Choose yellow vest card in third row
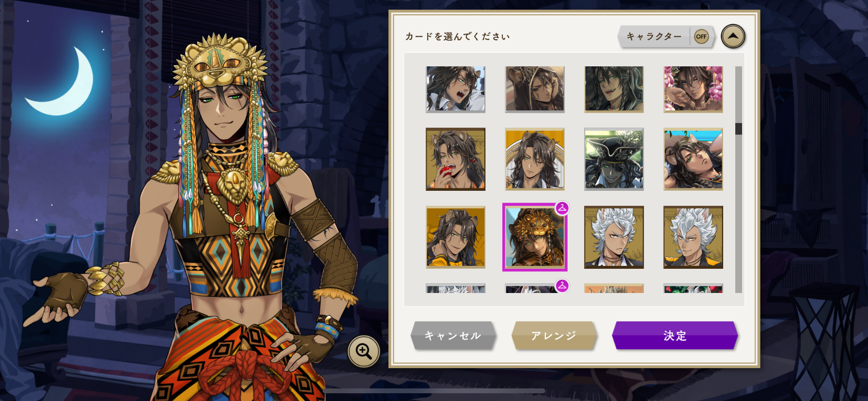Screen dimensions: 868x401 [455, 237]
